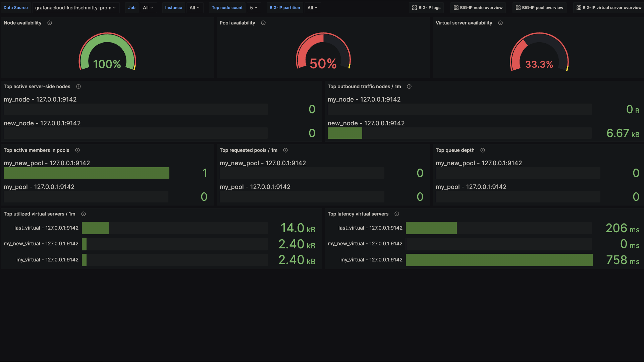Click the info icon next to Top queue depth
The image size is (644, 362).
pos(483,150)
